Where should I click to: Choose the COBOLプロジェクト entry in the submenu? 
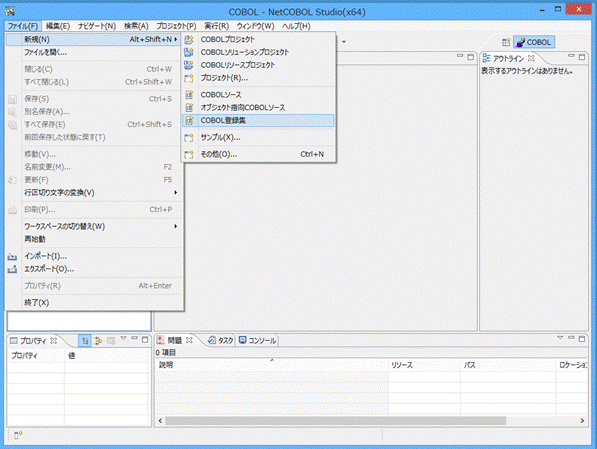pos(259,39)
